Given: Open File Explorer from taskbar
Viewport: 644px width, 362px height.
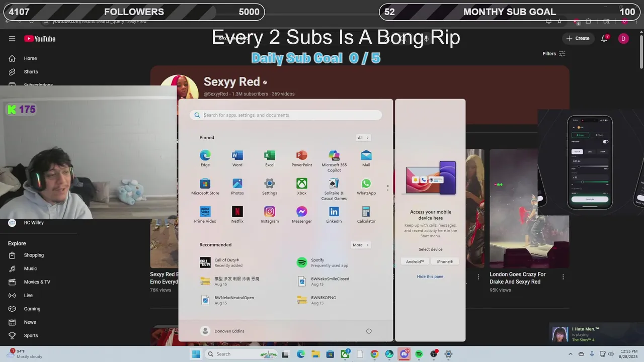Looking at the screenshot, I should pyautogui.click(x=315, y=354).
